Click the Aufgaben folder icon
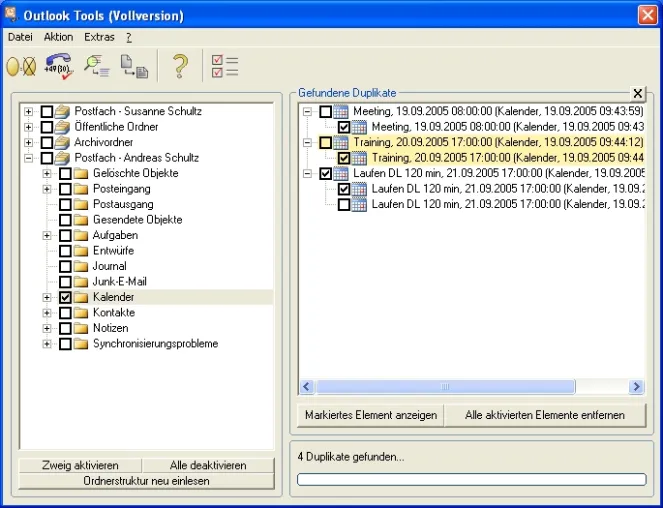Screen dimensions: 663x508 80,236
